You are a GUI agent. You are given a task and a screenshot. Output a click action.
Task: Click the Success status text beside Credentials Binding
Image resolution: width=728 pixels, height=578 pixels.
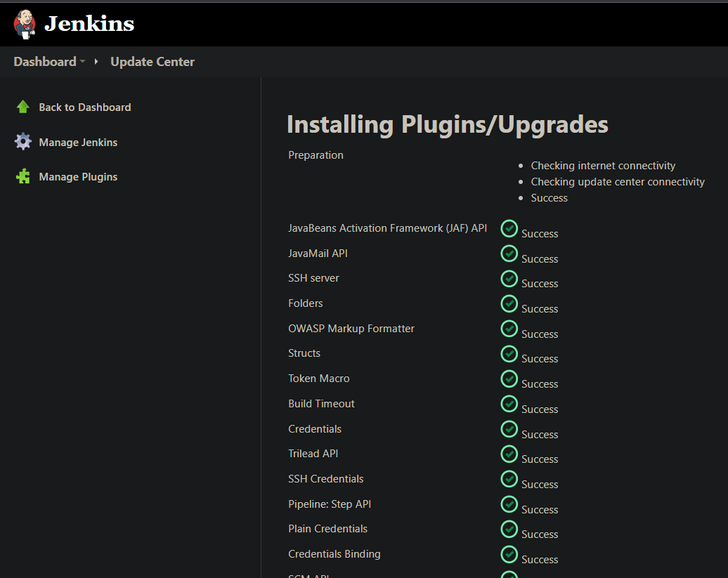click(540, 560)
